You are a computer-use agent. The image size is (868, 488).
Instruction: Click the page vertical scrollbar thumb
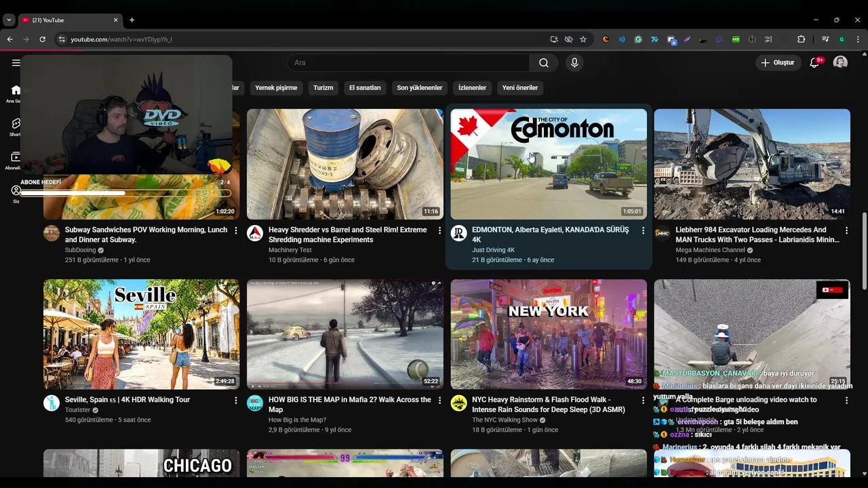864,252
